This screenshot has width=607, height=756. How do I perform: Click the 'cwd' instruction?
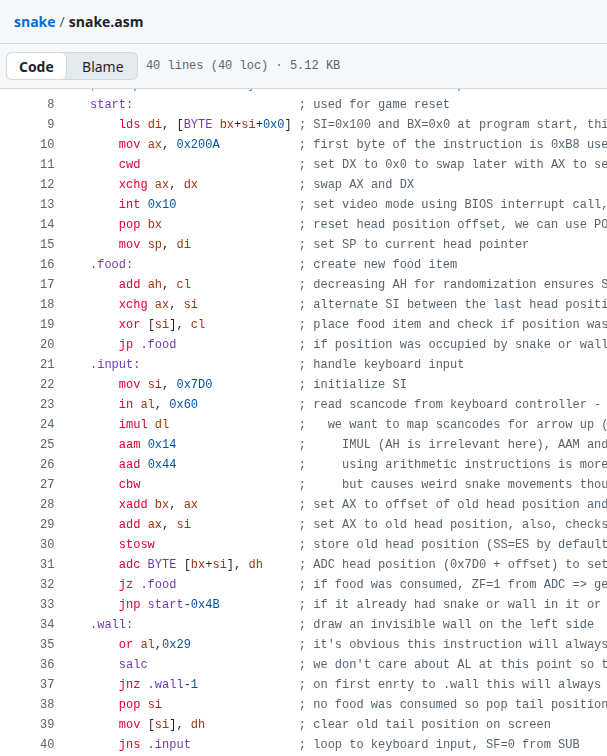point(129,164)
